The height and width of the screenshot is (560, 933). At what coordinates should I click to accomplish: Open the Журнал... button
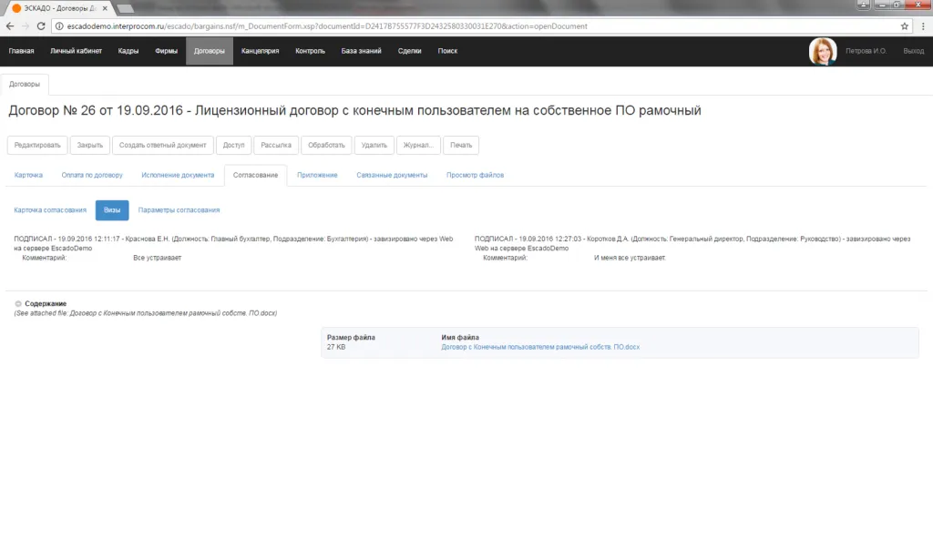[x=418, y=145]
